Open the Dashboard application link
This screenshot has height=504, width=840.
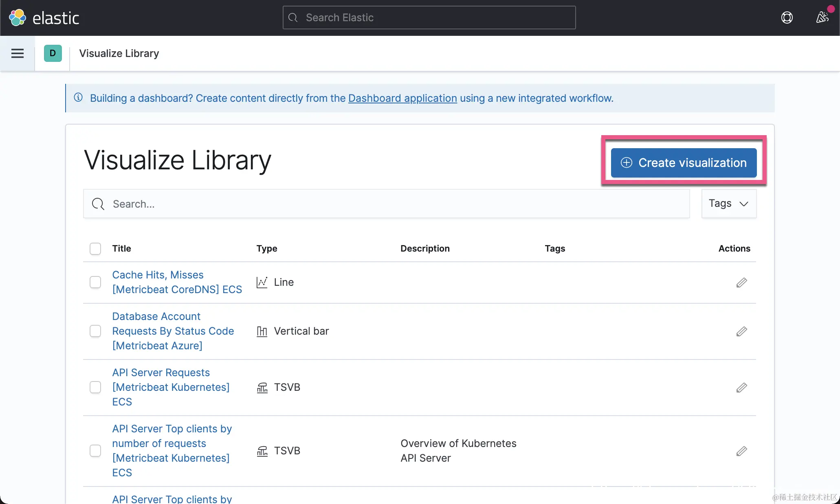[x=402, y=99]
